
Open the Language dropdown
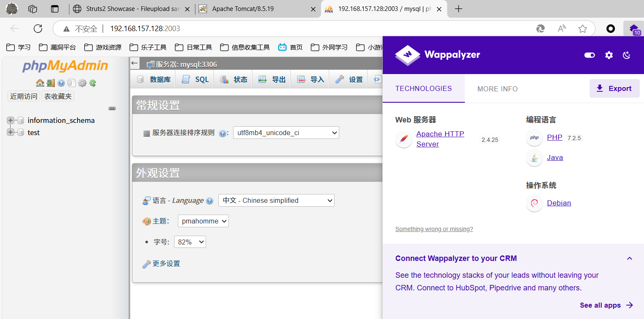coord(276,200)
